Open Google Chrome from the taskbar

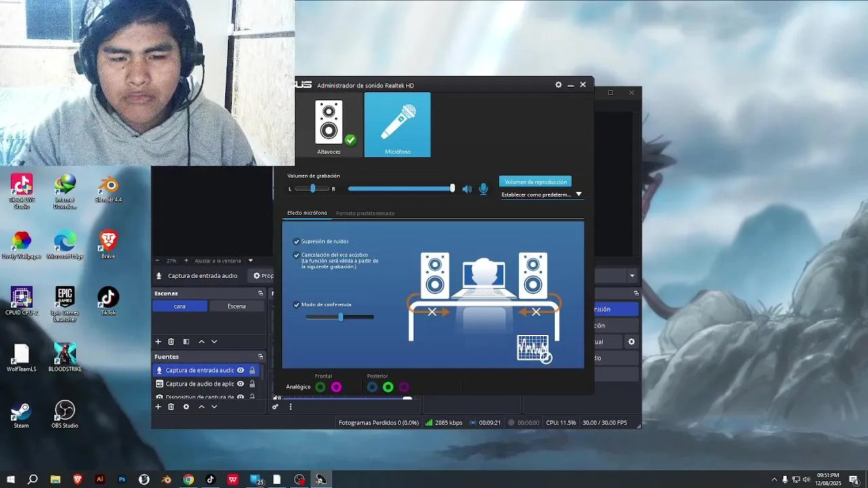pos(189,479)
